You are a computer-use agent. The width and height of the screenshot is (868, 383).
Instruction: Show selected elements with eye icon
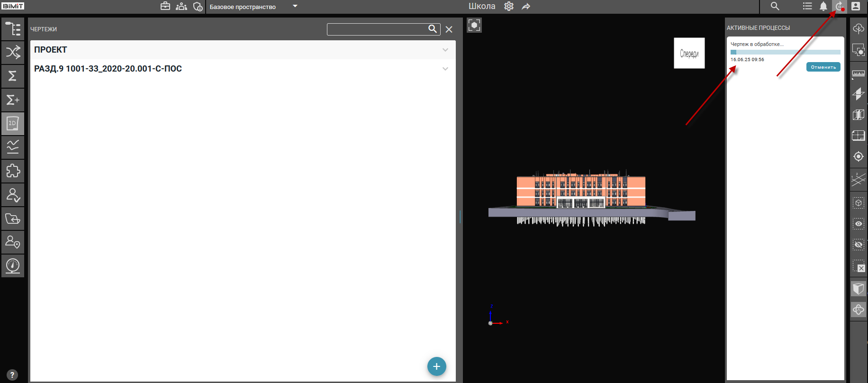coord(858,224)
